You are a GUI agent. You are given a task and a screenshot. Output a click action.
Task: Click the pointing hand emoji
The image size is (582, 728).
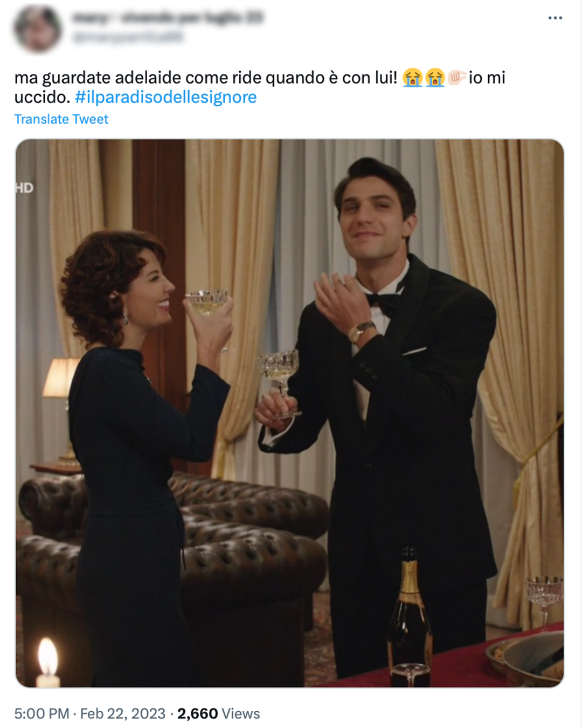457,78
